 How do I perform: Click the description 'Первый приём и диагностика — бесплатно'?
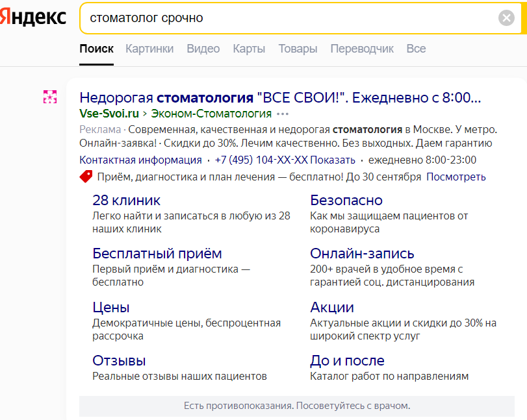pyautogui.click(x=172, y=276)
